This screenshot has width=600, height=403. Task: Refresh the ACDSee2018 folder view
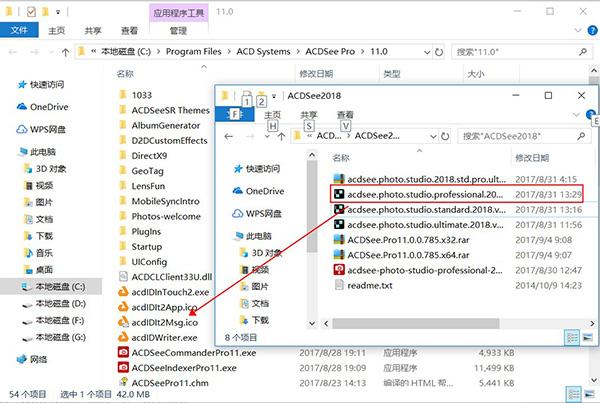tap(445, 136)
